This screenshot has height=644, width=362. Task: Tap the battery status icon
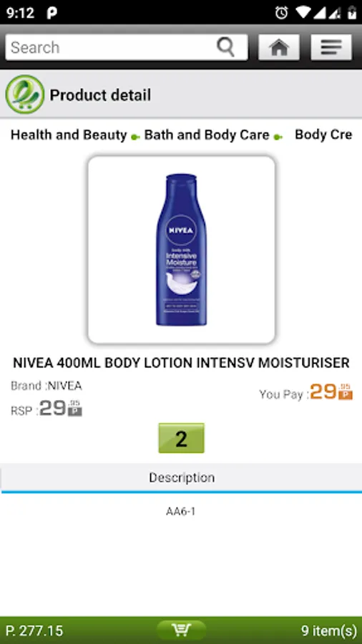point(352,13)
